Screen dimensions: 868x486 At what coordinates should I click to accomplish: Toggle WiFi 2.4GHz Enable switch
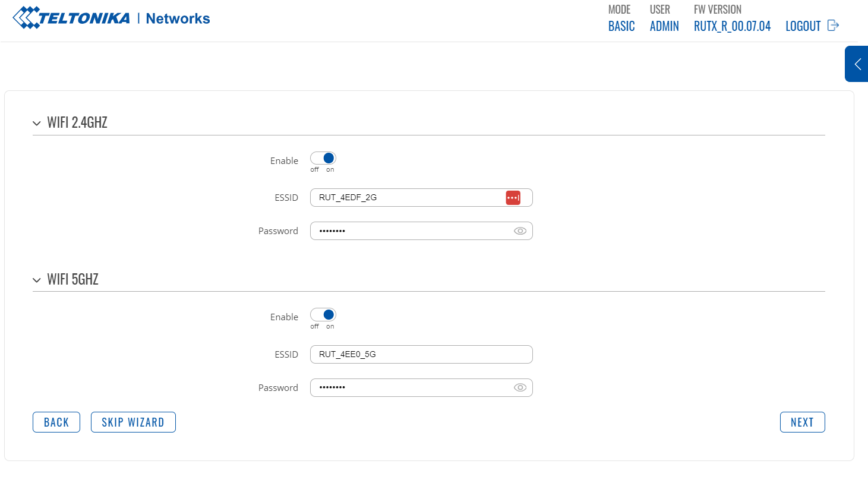[323, 158]
